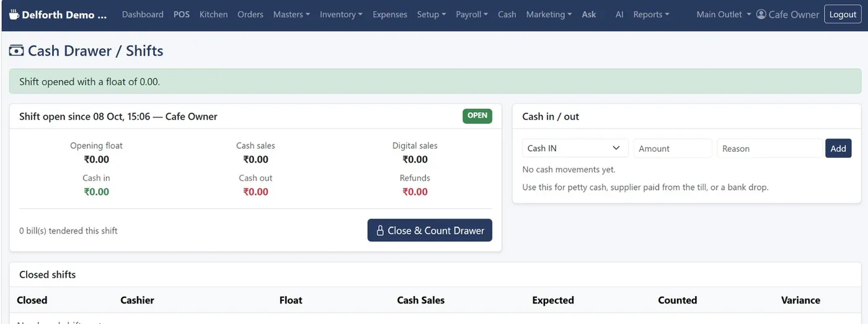This screenshot has height=324, width=868.
Task: Open the Cash nav item
Action: [x=507, y=14]
